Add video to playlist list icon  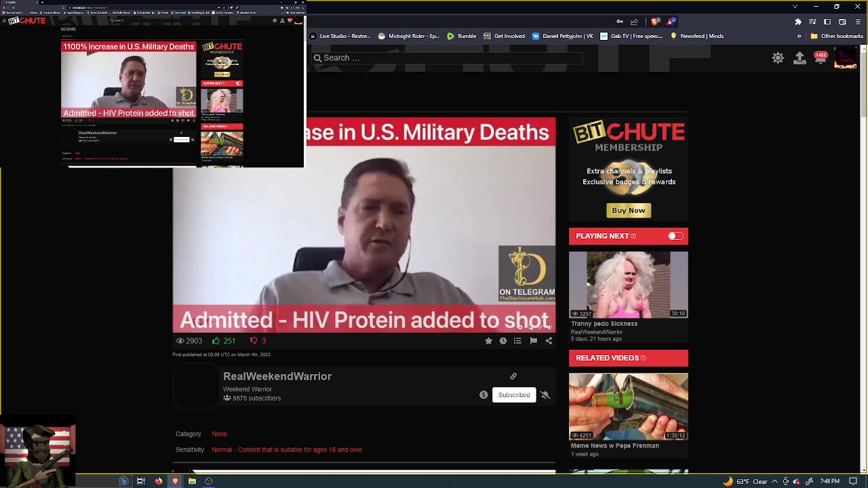517,341
